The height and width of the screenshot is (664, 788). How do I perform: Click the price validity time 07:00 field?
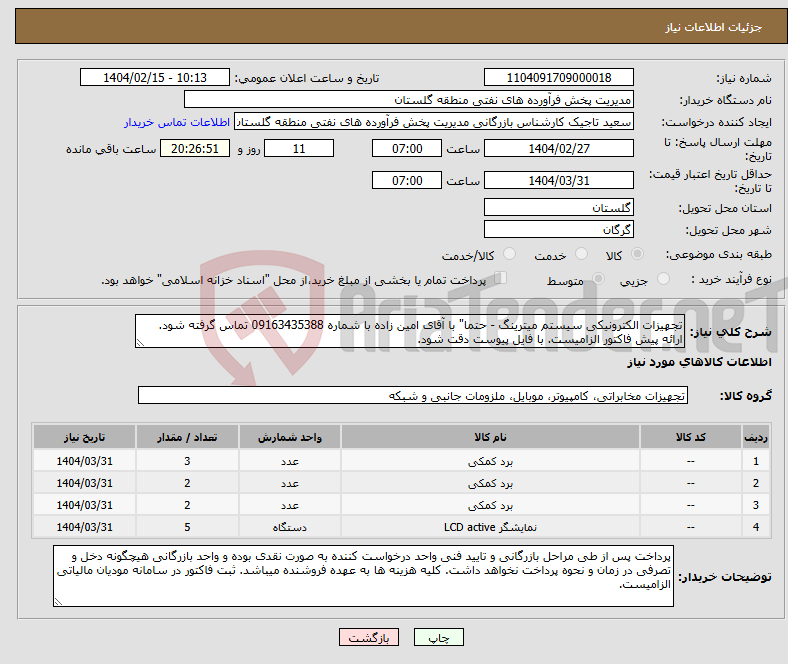[407, 180]
